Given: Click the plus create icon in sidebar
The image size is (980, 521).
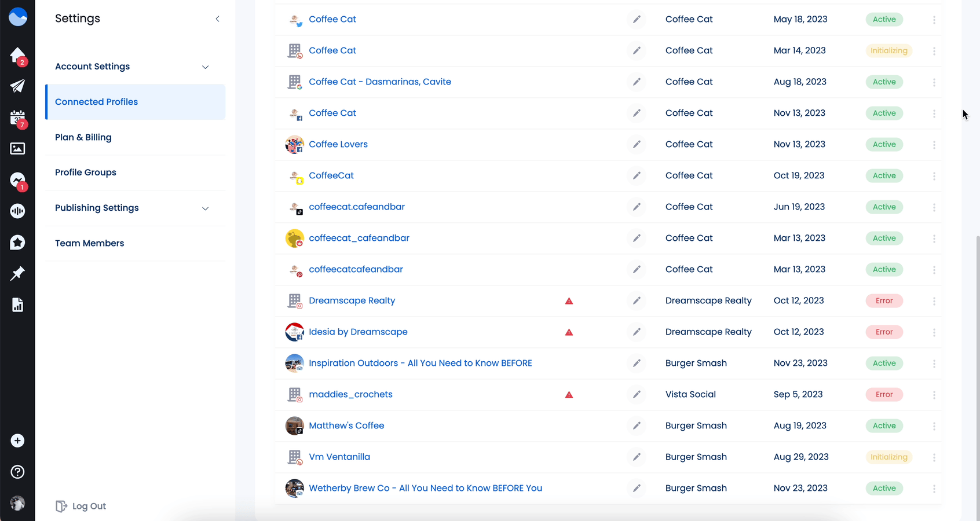Looking at the screenshot, I should tap(17, 441).
